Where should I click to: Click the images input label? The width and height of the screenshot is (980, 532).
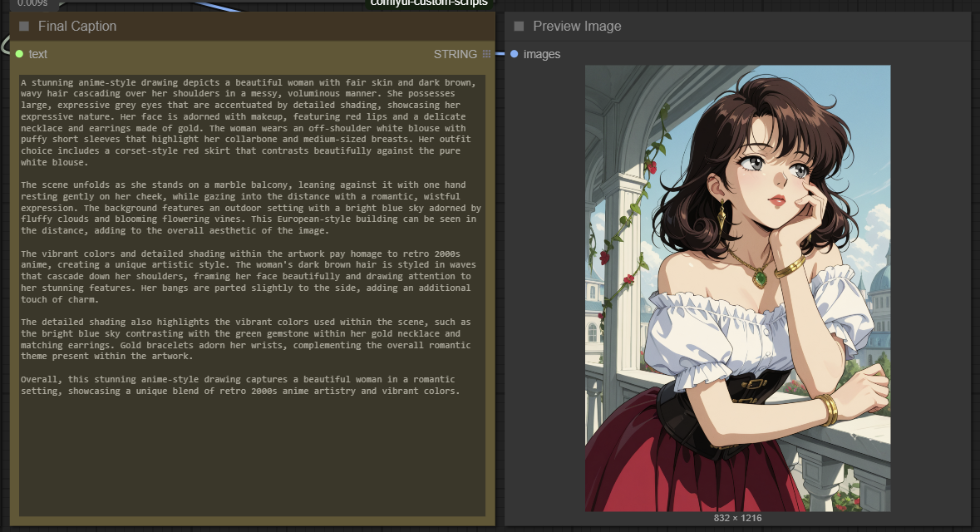tap(542, 54)
